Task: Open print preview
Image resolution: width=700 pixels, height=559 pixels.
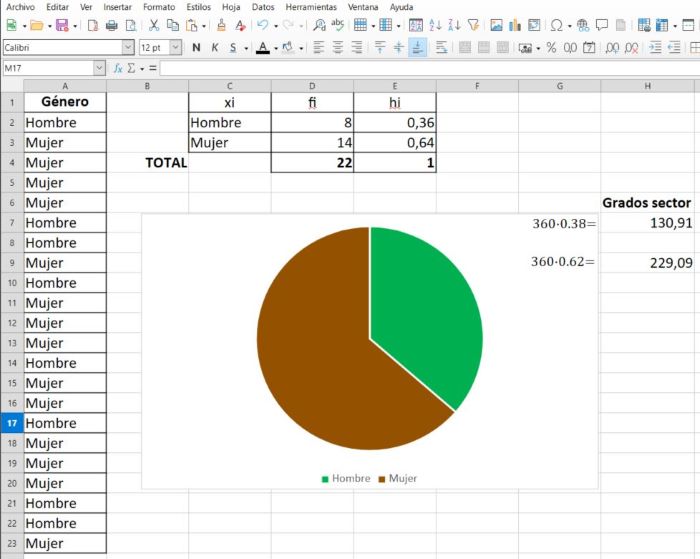Action: pos(131,25)
